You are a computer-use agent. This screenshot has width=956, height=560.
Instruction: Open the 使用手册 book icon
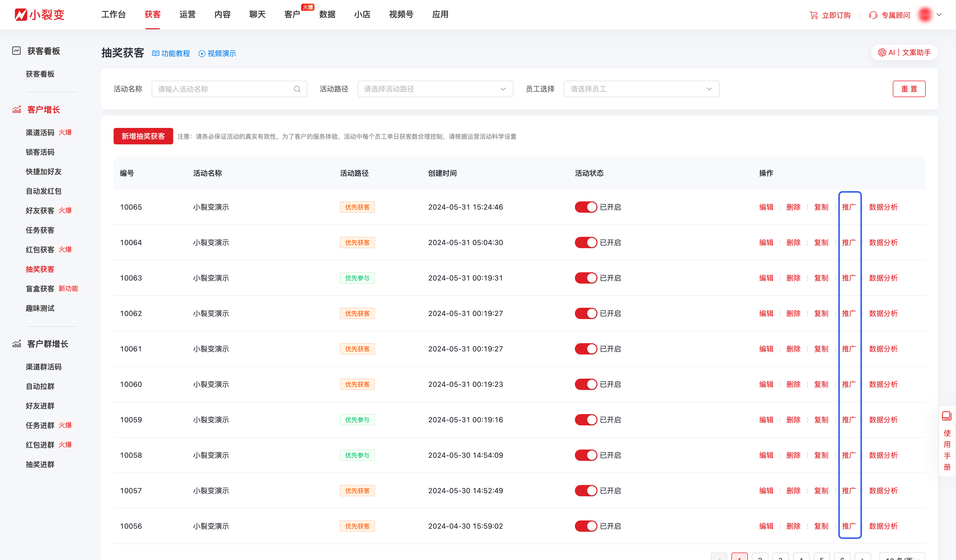pyautogui.click(x=946, y=416)
